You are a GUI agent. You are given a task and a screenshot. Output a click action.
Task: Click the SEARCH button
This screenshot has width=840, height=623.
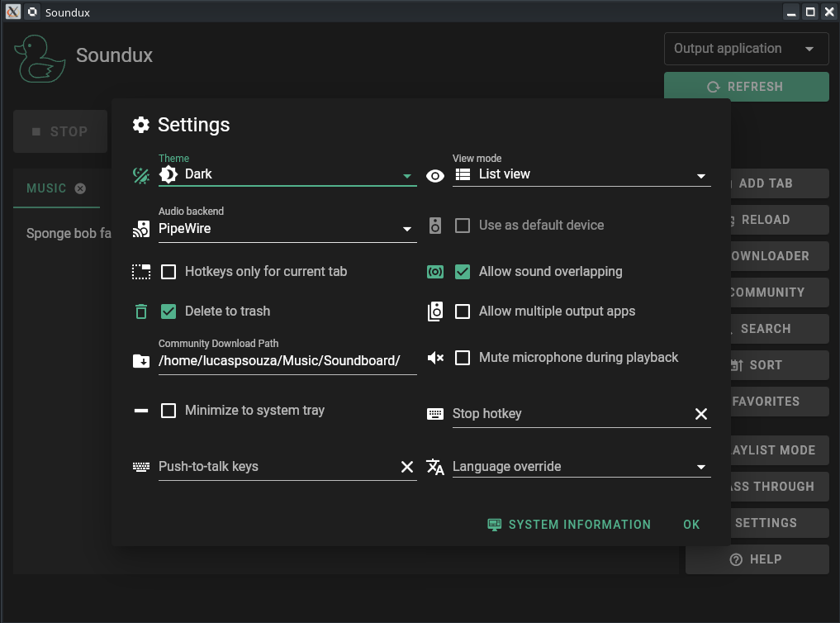(x=780, y=329)
